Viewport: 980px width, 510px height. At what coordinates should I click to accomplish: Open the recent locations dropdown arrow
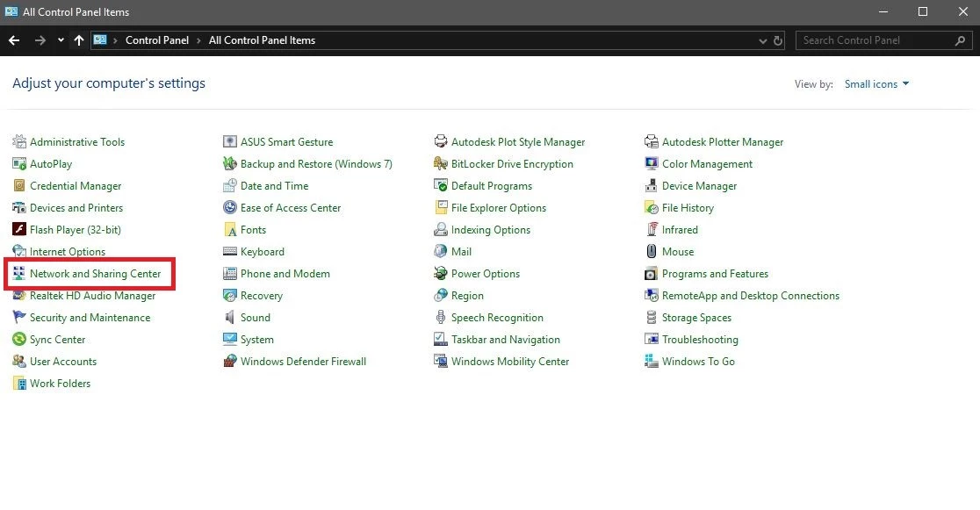61,40
